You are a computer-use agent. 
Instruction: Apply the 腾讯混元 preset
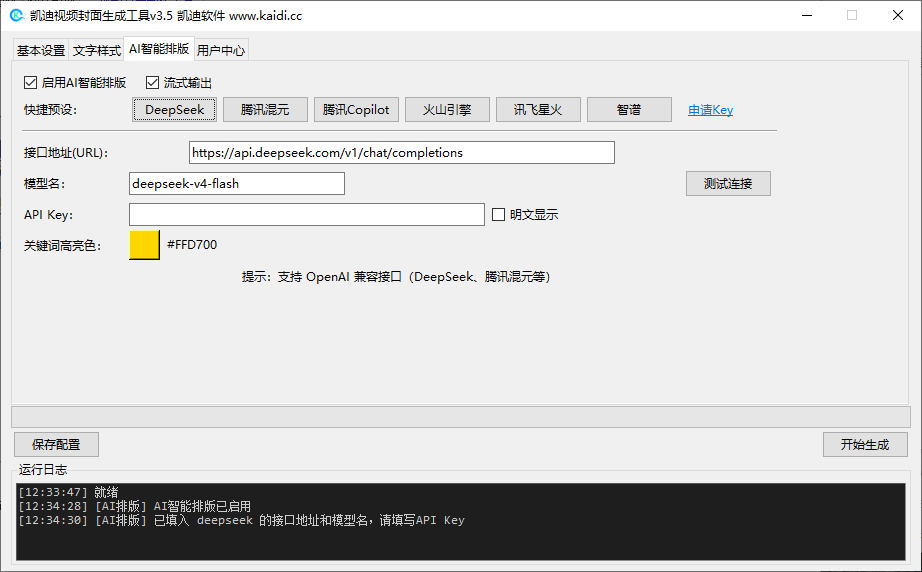[x=265, y=110]
